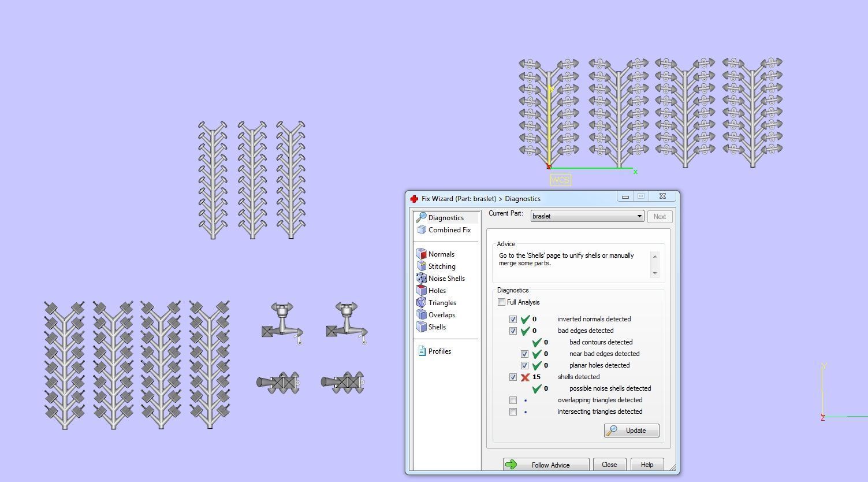Screen dimensions: 868x482
Task: Click the green check beside bad contours
Action: [537, 342]
